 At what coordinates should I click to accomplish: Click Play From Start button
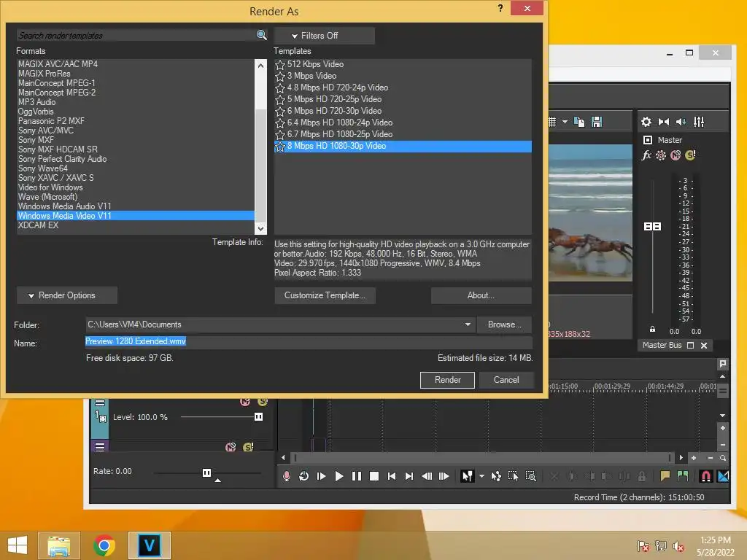pos(322,476)
